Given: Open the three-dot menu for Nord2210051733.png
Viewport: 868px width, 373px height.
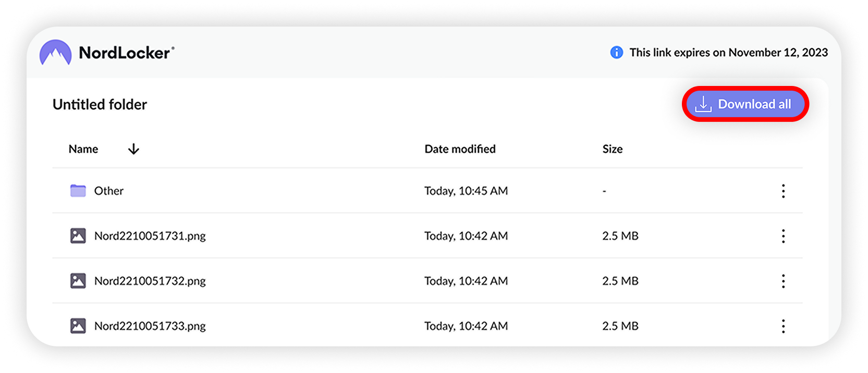Looking at the screenshot, I should [783, 326].
